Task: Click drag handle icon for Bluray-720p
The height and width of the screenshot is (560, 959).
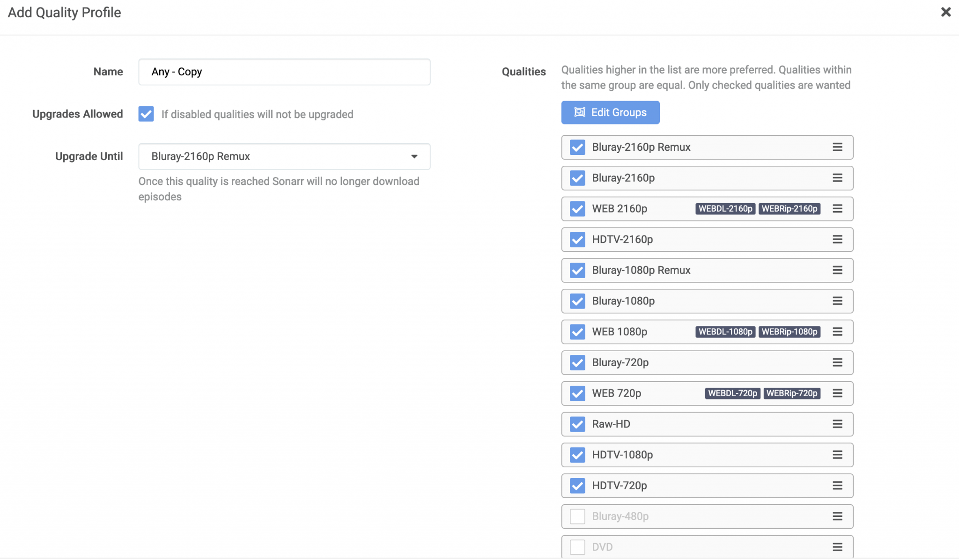Action: coord(837,362)
